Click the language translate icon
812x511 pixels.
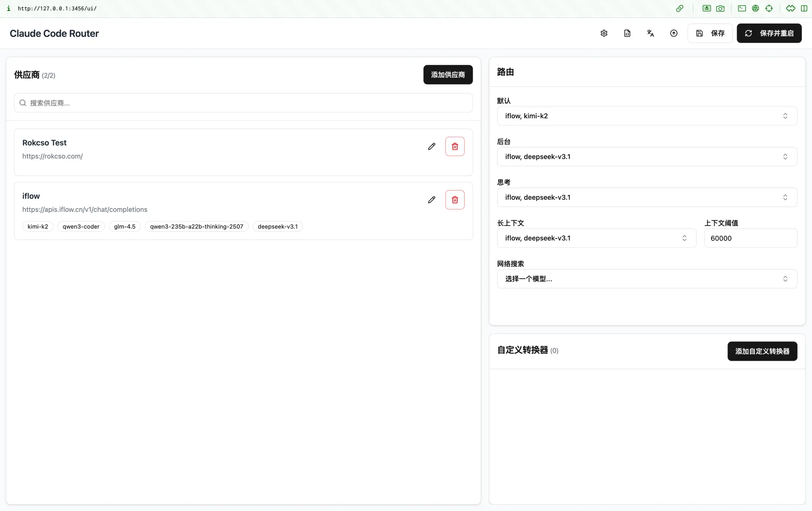[650, 33]
